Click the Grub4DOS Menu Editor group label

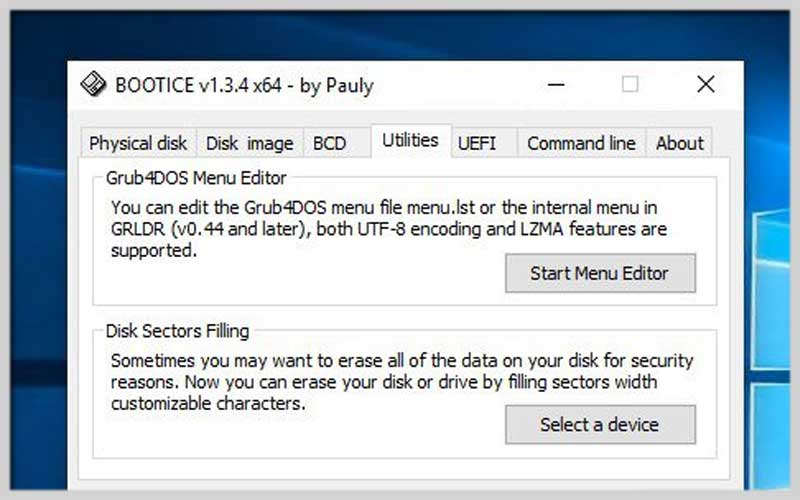click(196, 178)
